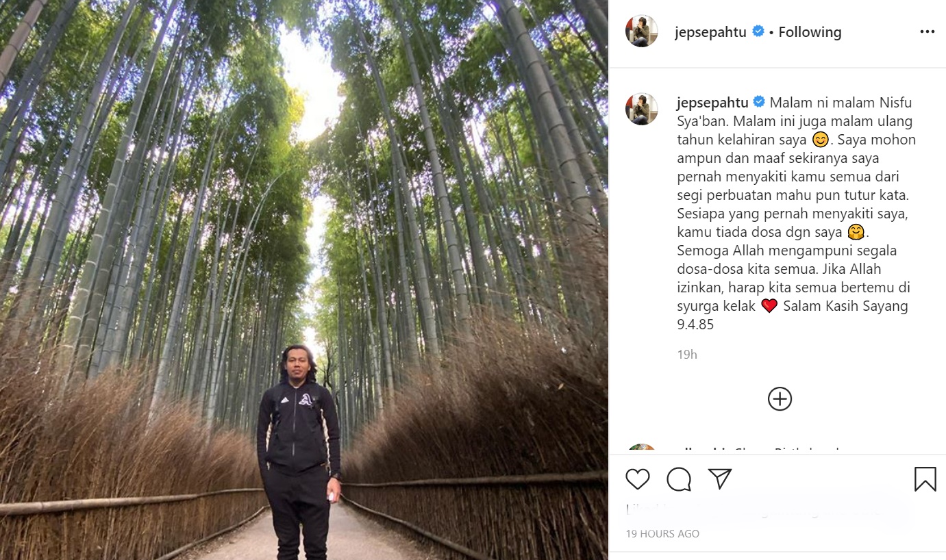Save post with bookmark icon

925,479
